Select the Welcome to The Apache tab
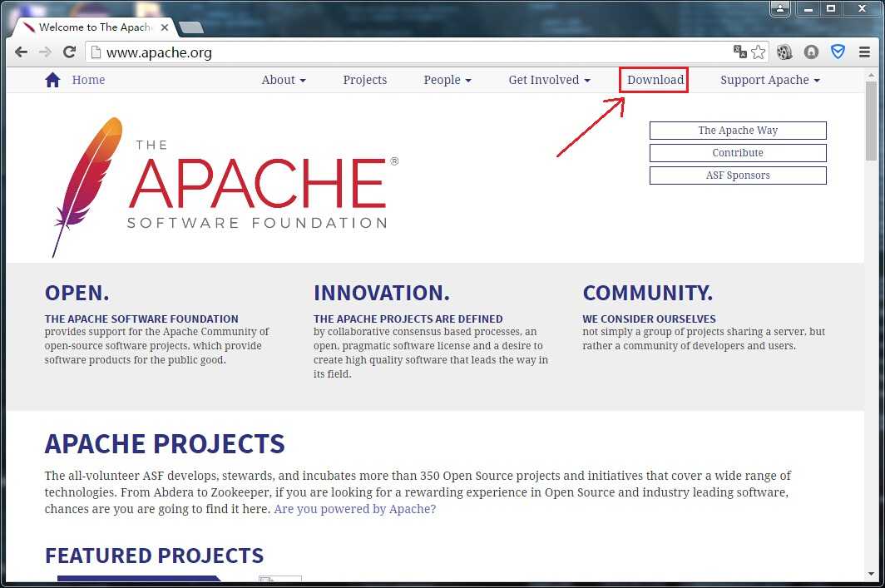The width and height of the screenshot is (885, 588). pyautogui.click(x=94, y=27)
